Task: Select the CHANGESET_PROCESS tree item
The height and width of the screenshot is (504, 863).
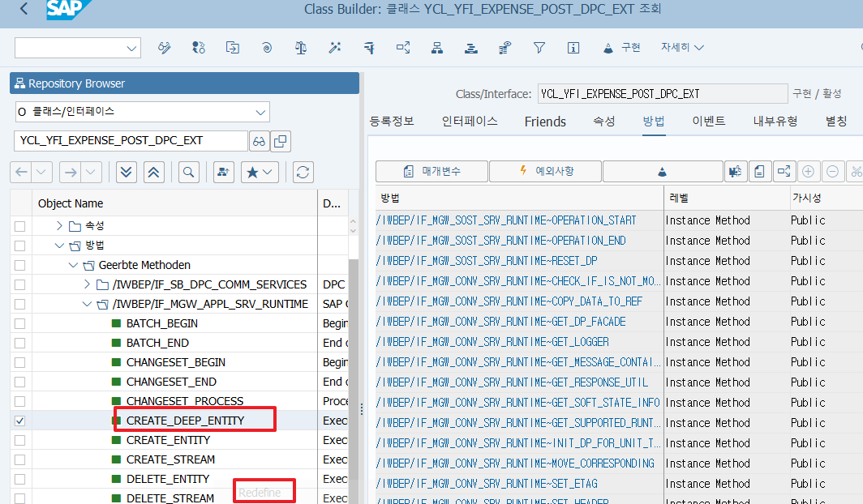Action: pyautogui.click(x=185, y=401)
